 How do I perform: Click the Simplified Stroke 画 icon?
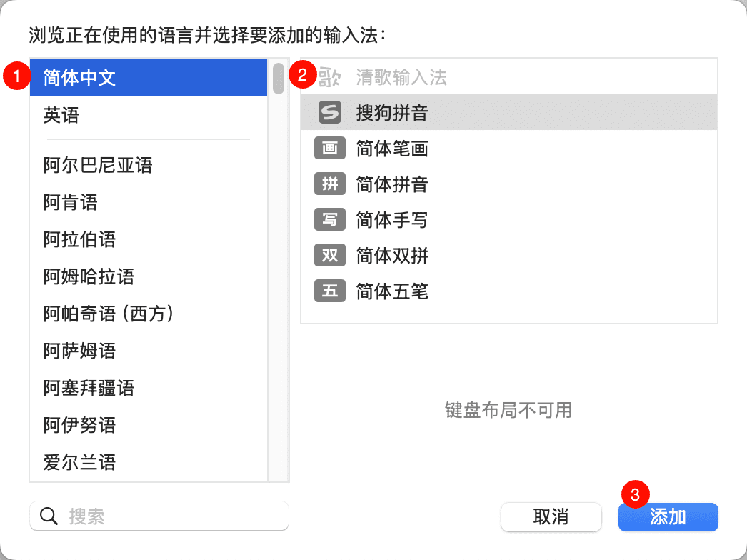tap(329, 149)
